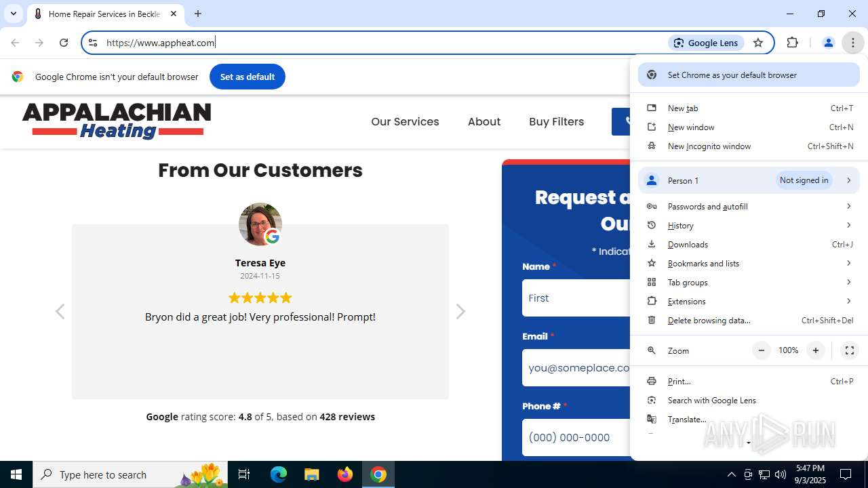Viewport: 868px width, 488px height.
Task: Open the Person 1 profile submenu
Action: 749,180
